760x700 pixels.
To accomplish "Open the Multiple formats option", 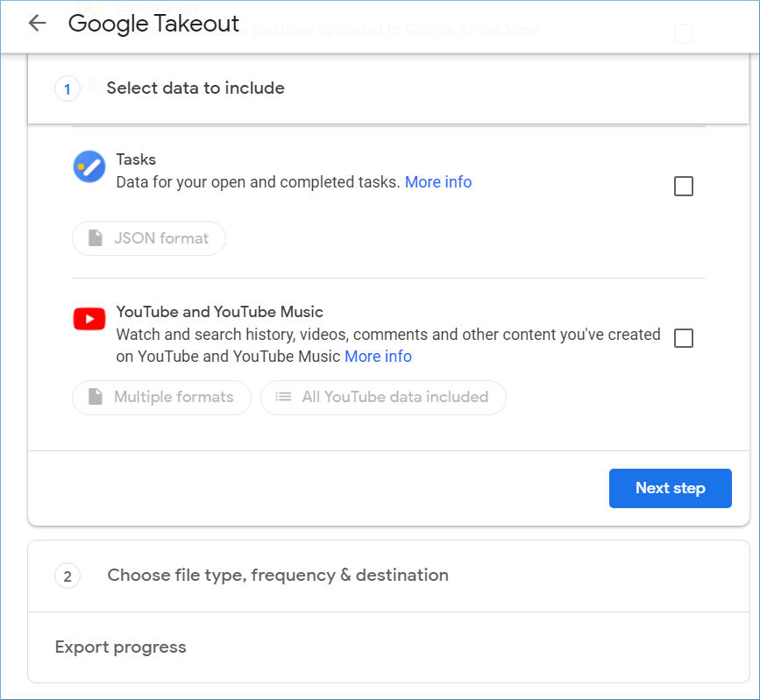I will coord(161,397).
